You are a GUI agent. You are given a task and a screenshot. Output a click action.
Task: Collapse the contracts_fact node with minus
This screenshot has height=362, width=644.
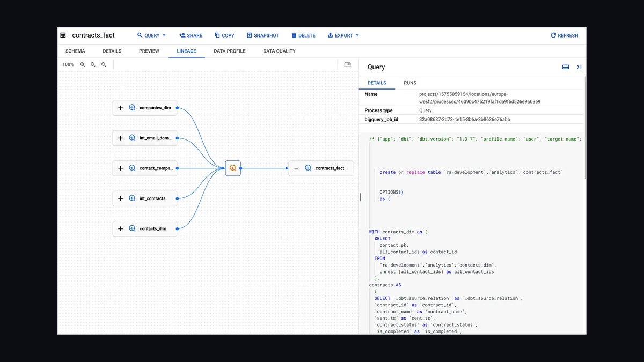[296, 168]
